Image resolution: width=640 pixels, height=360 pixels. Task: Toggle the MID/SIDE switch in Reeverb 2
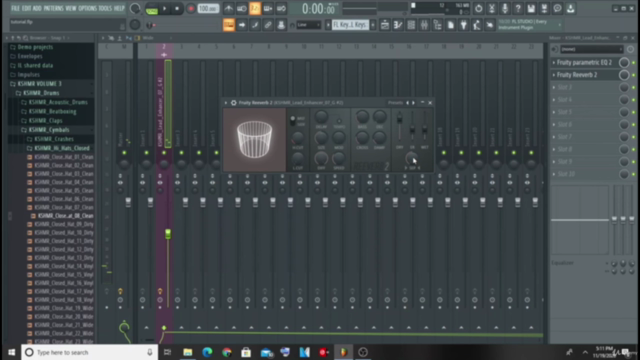coord(293,120)
